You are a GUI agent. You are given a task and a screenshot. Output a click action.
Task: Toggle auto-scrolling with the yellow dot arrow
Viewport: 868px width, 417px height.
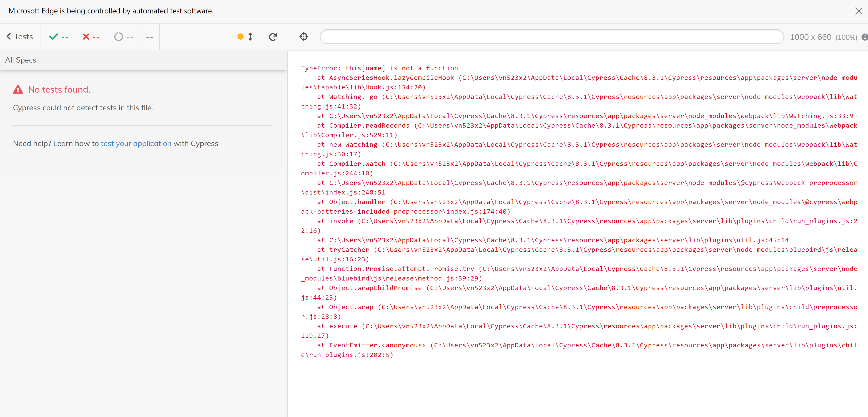pyautogui.click(x=245, y=37)
